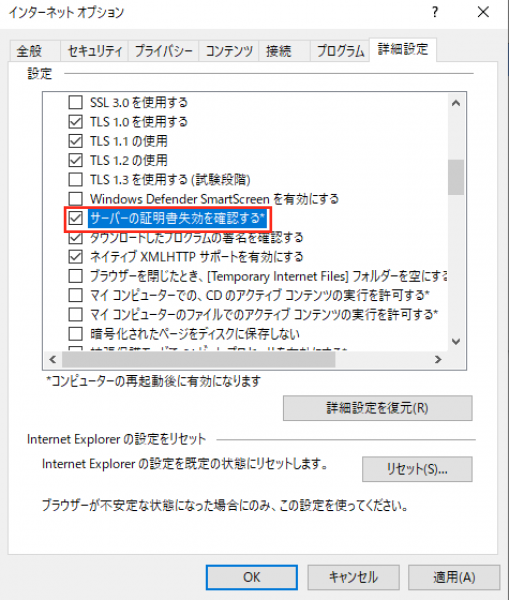Enable Windows Defender SmartScreen checkbox
Screen dimensions: 509x600
coord(75,199)
